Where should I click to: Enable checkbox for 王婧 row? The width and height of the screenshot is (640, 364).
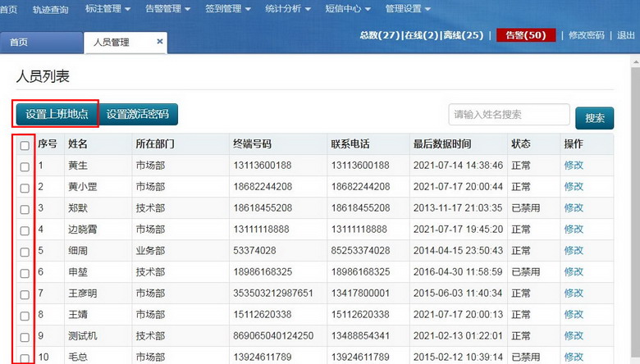click(x=25, y=316)
